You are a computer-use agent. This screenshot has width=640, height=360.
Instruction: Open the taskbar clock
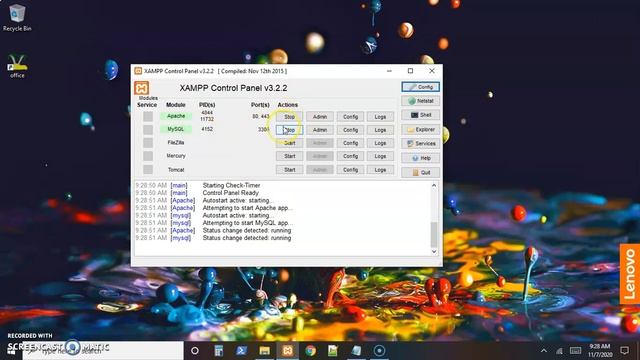click(x=599, y=351)
